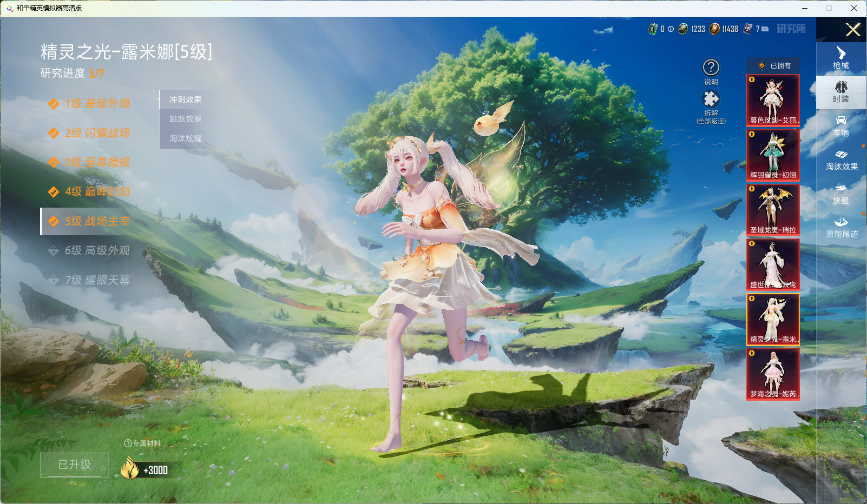Switch to the 跳跃效果 tab
Screen dimensions: 867x504
coord(186,119)
